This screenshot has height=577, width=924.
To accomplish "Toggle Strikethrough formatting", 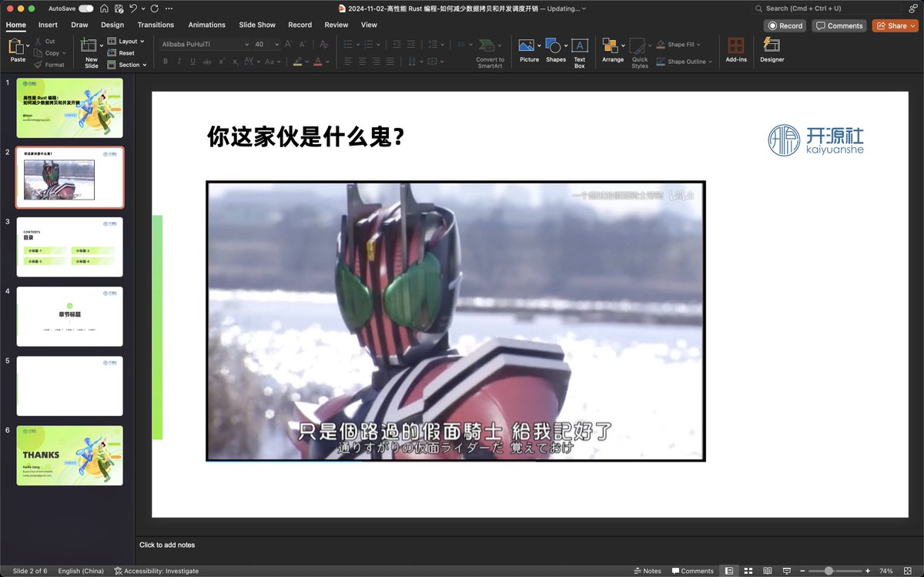I will 208,62.
